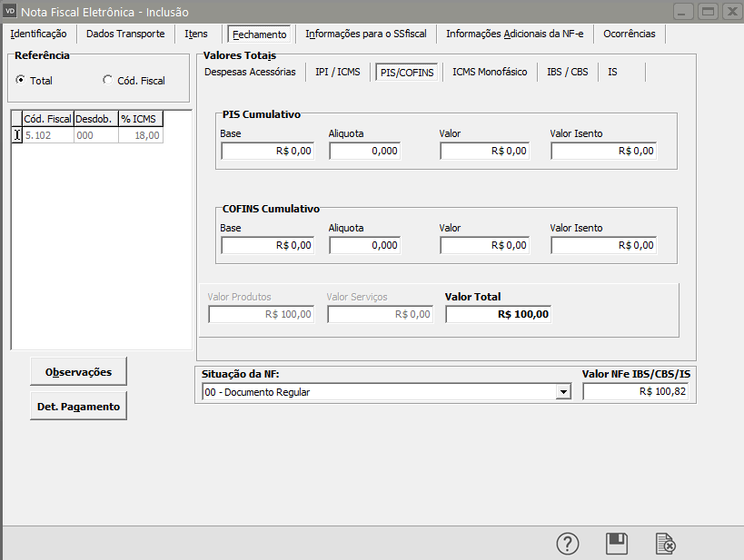
Task: Click the Observações button
Action: pos(78,371)
